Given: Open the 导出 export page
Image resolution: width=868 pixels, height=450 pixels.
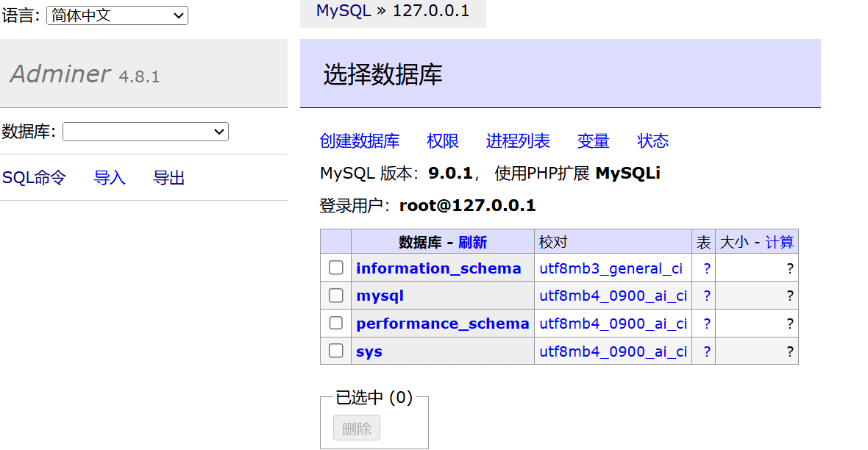Looking at the screenshot, I should pos(169,178).
